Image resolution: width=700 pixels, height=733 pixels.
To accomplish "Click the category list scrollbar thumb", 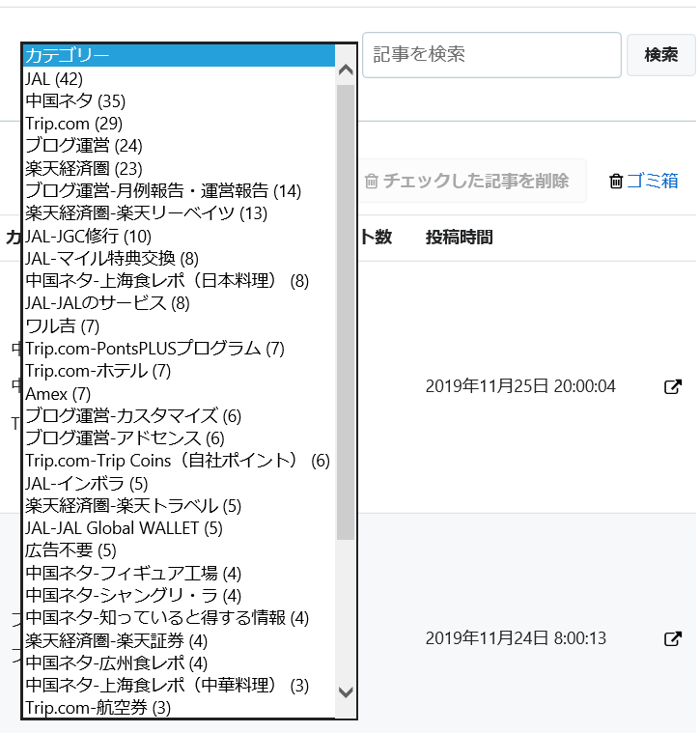I will (346, 312).
